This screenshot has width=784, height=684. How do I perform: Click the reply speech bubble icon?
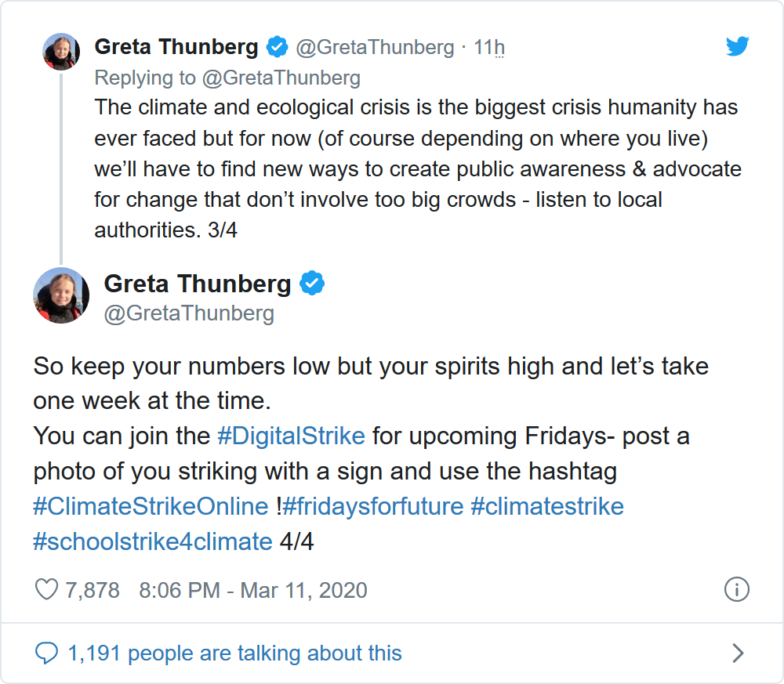(47, 653)
